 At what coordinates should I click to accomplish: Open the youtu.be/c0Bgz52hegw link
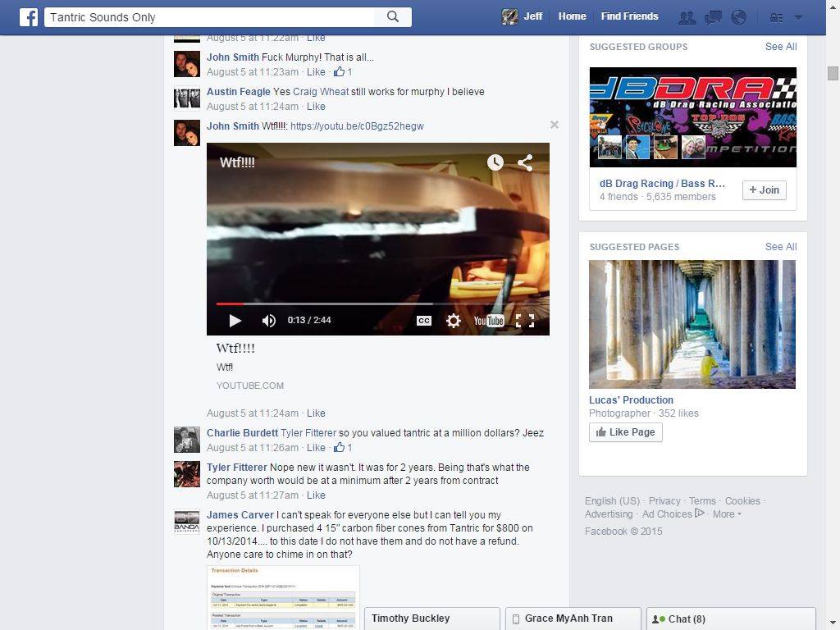[357, 126]
